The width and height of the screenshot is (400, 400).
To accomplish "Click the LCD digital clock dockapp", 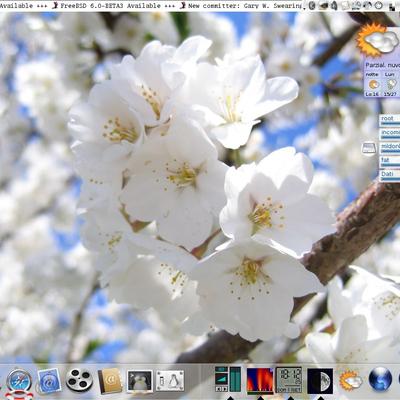I will click(x=289, y=380).
